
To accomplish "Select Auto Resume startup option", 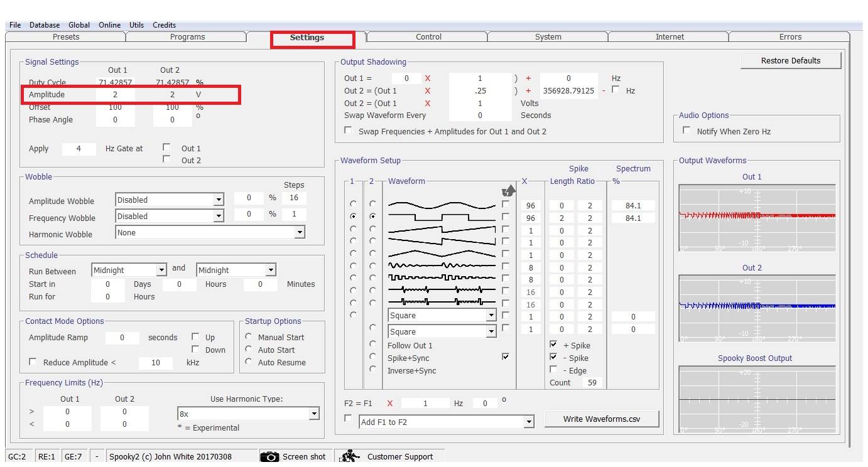I will (x=249, y=362).
